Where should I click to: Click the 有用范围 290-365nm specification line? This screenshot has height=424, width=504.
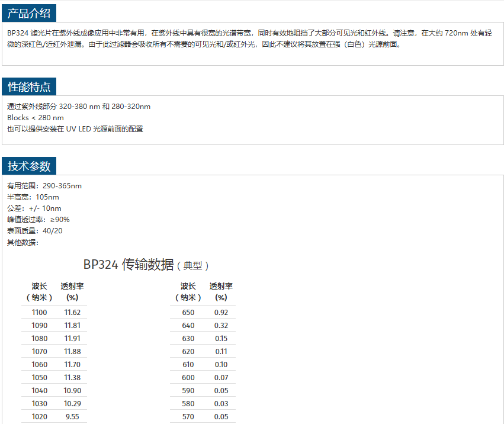point(44,186)
